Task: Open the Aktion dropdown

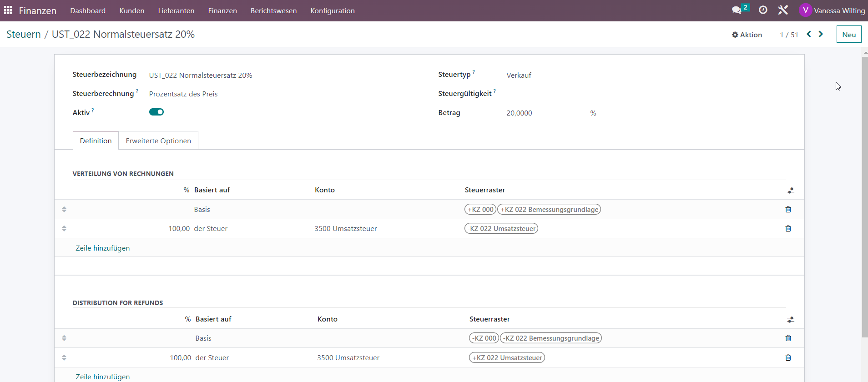Action: 747,35
